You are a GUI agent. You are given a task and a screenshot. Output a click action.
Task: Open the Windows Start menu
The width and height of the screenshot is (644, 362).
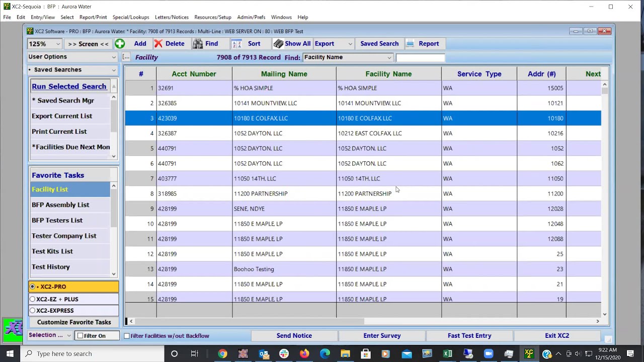coord(10,353)
